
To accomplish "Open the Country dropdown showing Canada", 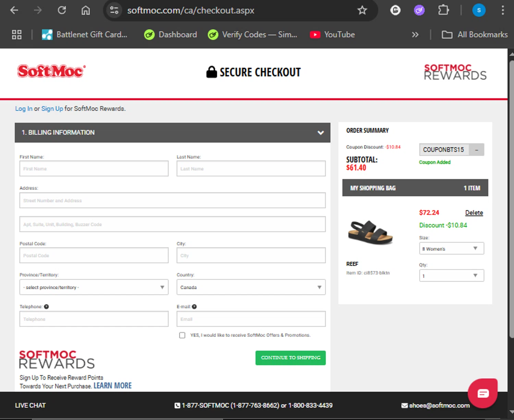I will point(251,287).
